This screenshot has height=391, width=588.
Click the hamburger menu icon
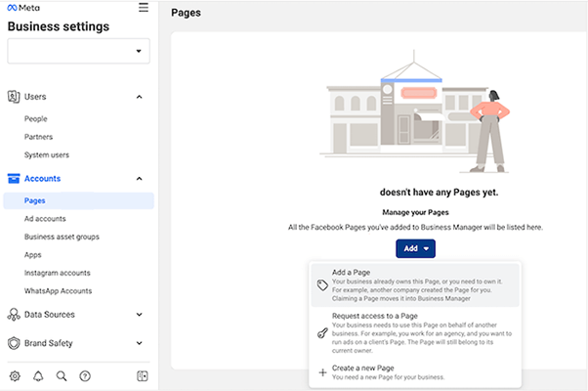click(144, 8)
